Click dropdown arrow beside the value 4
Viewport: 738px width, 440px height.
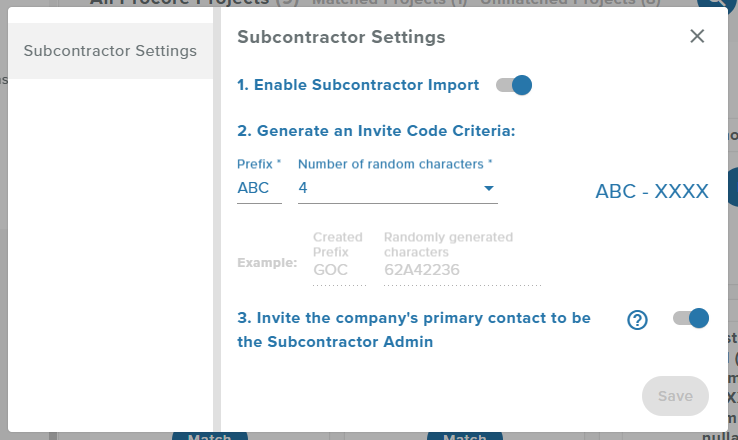[x=489, y=188]
